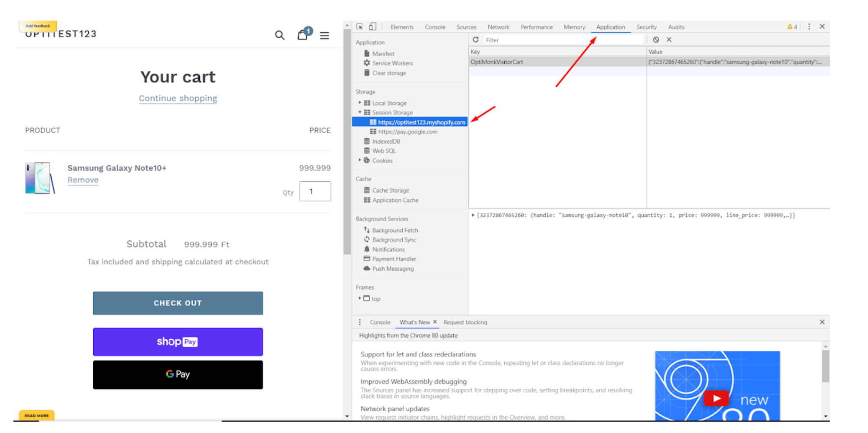Open Manifest in Application sidebar
This screenshot has width=868, height=433.
(x=383, y=54)
